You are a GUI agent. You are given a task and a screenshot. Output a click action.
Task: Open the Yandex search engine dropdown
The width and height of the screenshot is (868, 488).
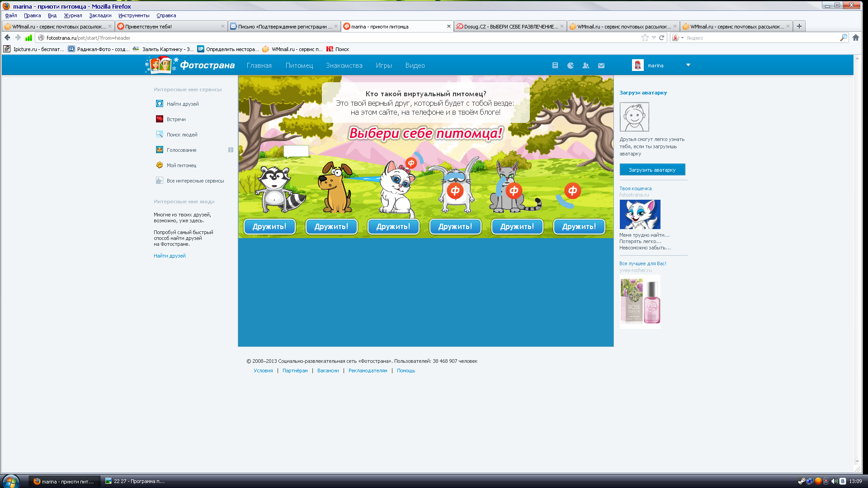[678, 38]
